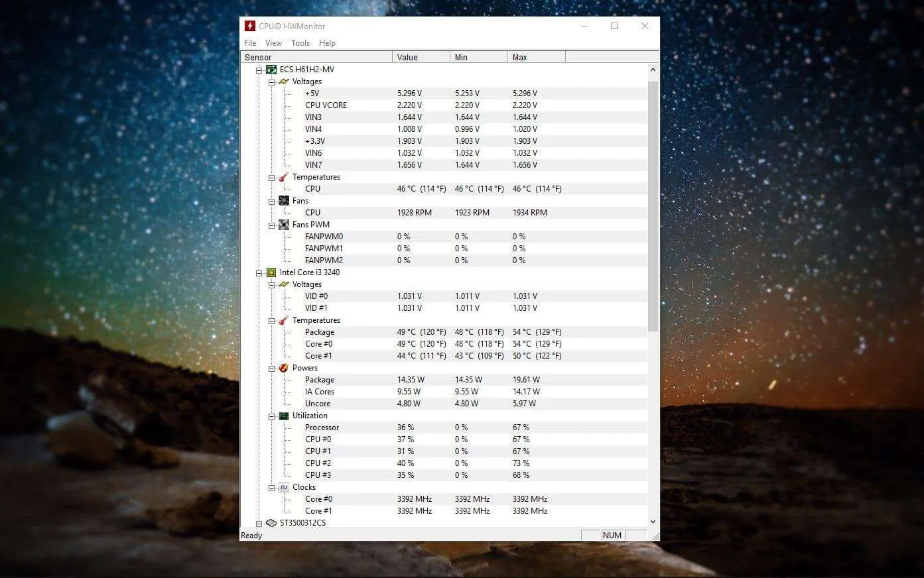Image resolution: width=924 pixels, height=578 pixels.
Task: Click the Utilization monitor icon
Action: pos(284,416)
